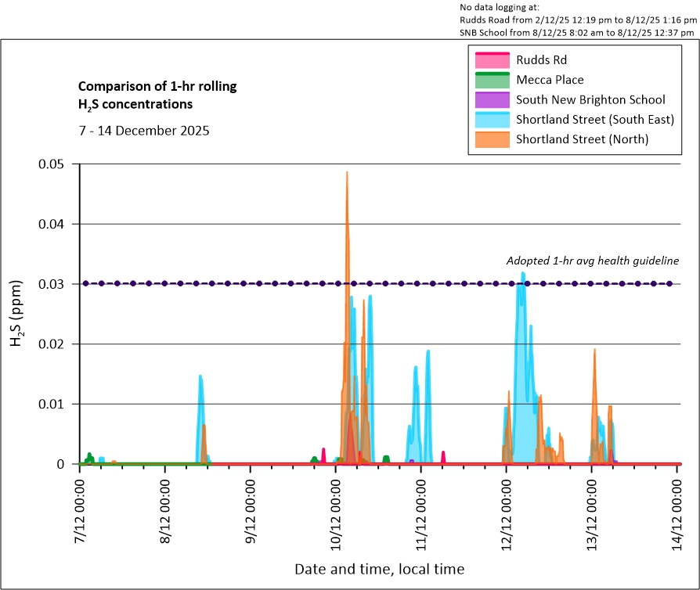Screen dimensions: 700x590
Task: Select the 'Rudds Rd' legend label
Action: (x=541, y=59)
